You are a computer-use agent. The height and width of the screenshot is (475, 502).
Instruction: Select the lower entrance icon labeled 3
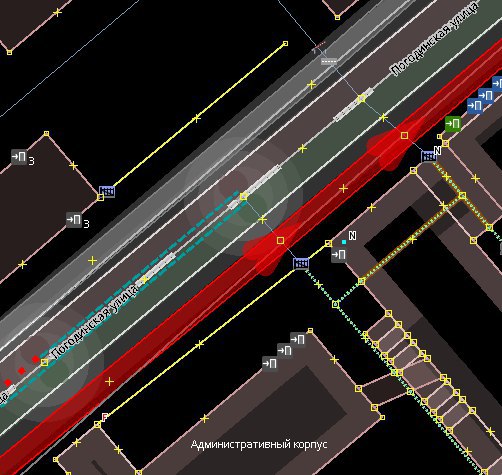pyautogui.click(x=74, y=220)
